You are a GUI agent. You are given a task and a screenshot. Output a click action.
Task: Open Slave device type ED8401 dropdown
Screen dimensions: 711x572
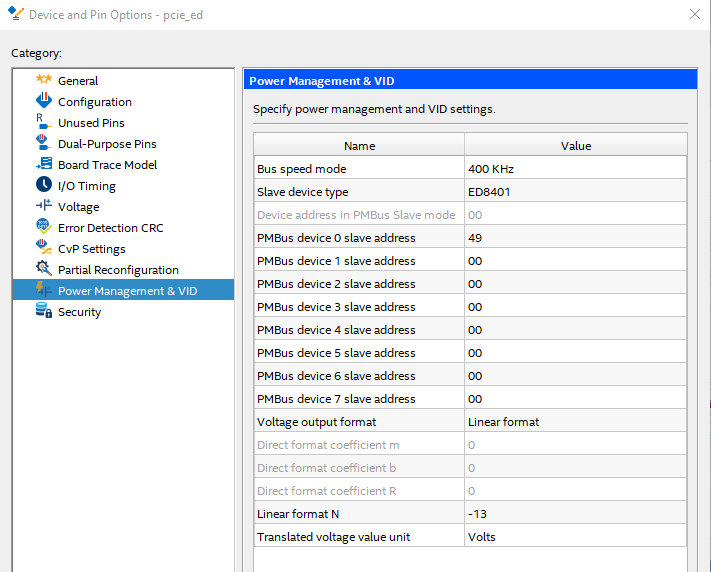[x=575, y=192]
